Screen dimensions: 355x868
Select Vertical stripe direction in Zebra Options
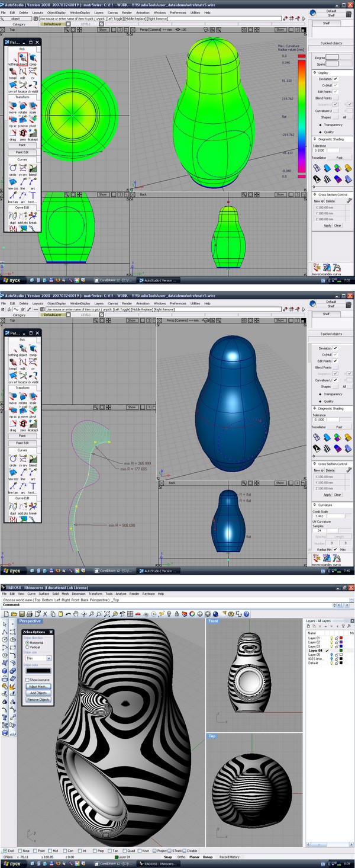coord(27,647)
